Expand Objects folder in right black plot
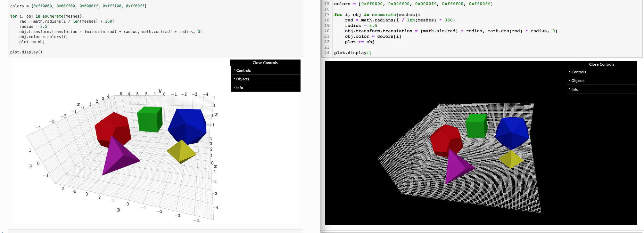This screenshot has width=644, height=233. coord(601,81)
